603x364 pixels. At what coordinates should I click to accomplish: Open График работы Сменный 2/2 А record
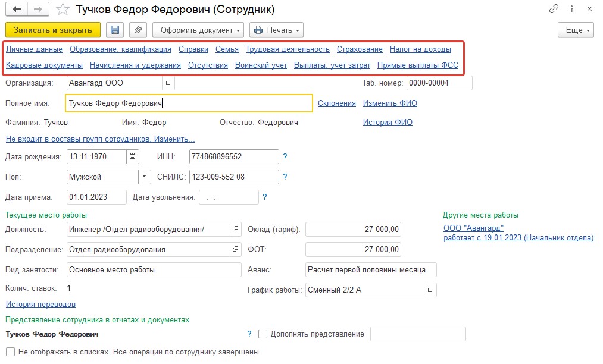(x=430, y=290)
